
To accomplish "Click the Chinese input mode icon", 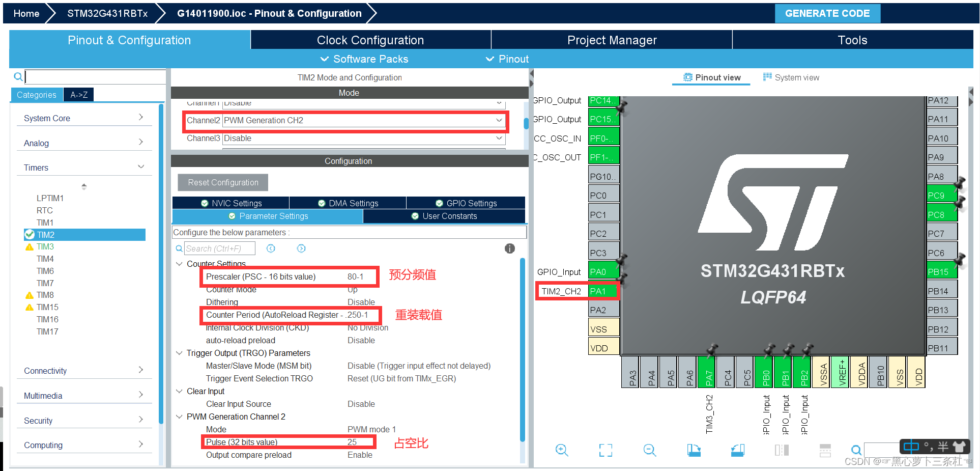I will (x=911, y=447).
